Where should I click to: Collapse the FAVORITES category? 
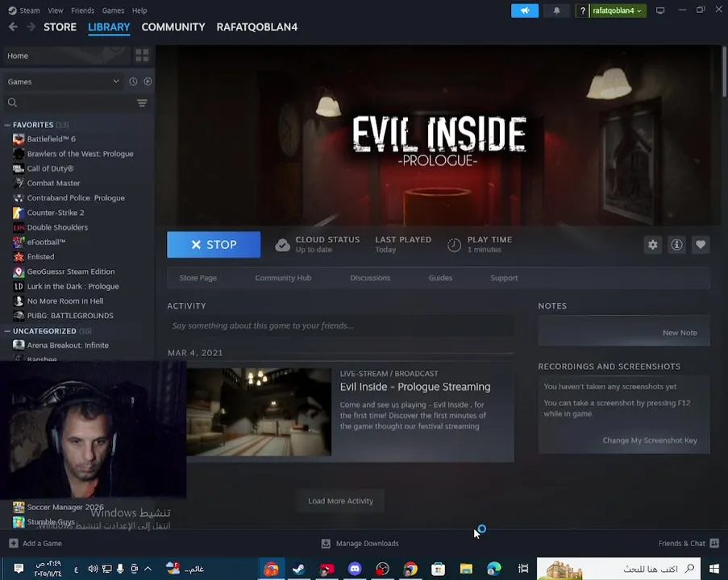(7, 125)
